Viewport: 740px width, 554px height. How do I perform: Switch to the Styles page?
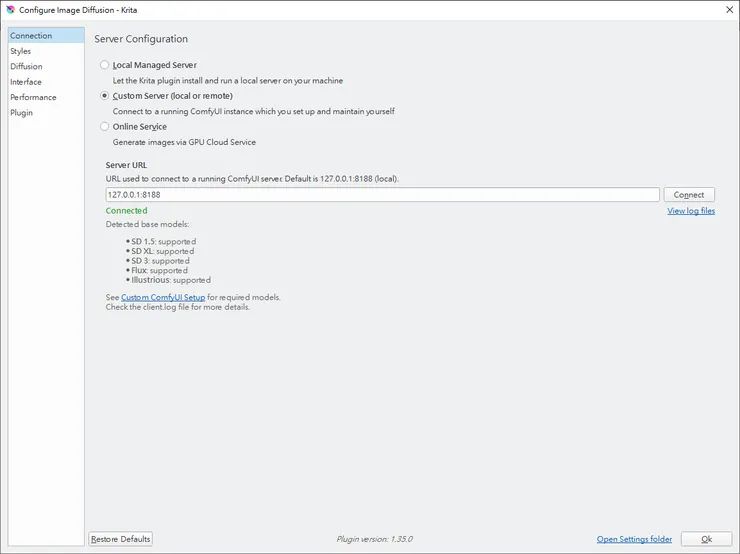click(21, 51)
